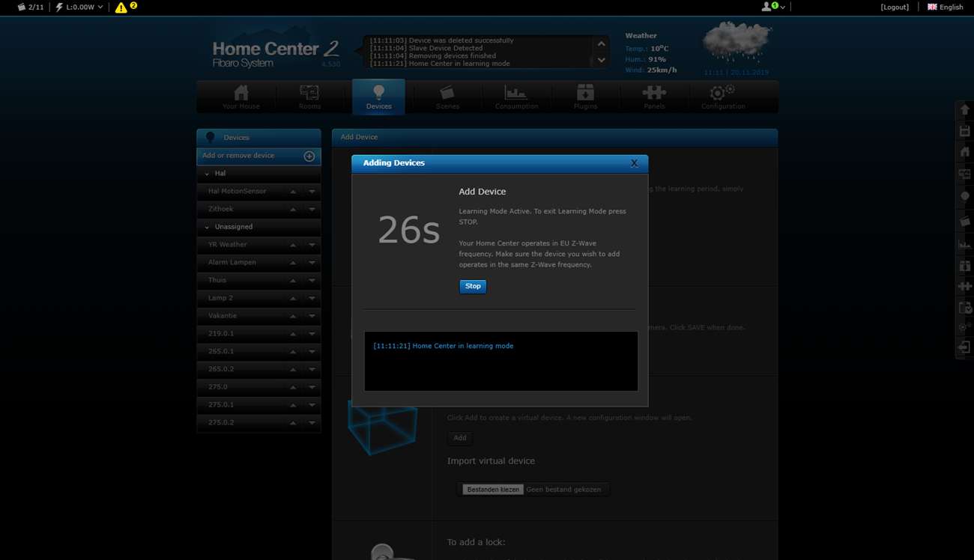Viewport: 974px width, 560px height.
Task: Collapse the Hal room group
Action: point(208,174)
